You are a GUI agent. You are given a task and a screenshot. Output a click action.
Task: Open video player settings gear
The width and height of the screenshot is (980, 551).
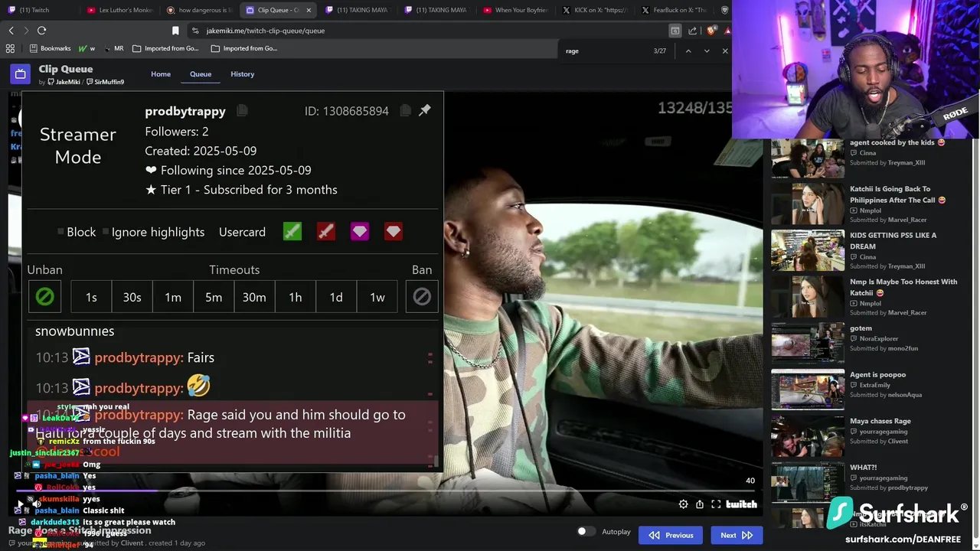click(x=683, y=504)
